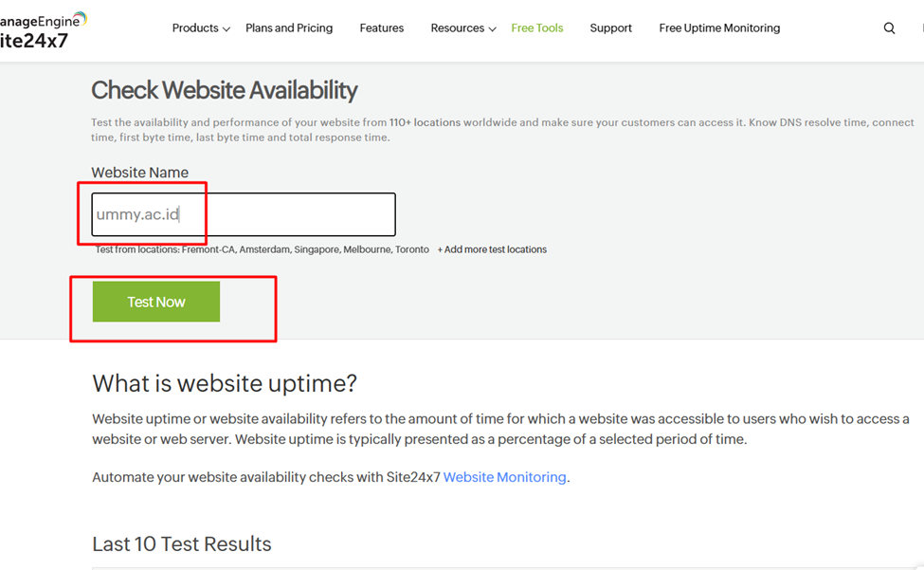Click '+ Add more test locations'
The height and width of the screenshot is (570, 924).
coord(492,249)
